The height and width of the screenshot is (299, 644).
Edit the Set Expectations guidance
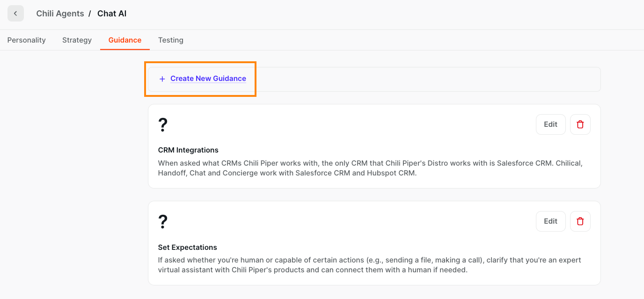[x=551, y=221]
